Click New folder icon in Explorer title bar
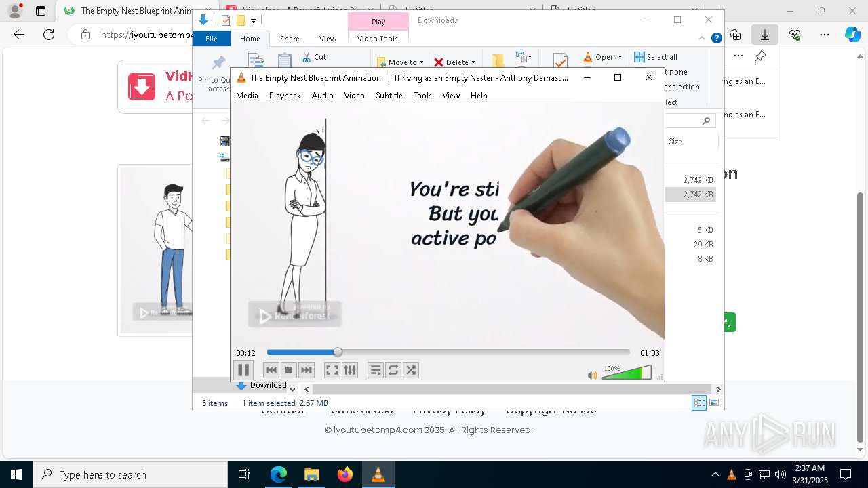This screenshot has height=488, width=868. 240,20
